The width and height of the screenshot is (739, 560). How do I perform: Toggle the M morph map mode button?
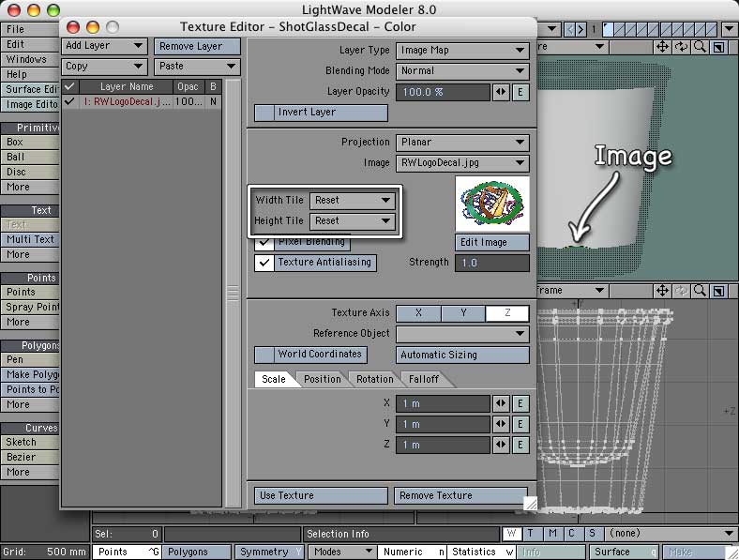coord(551,534)
